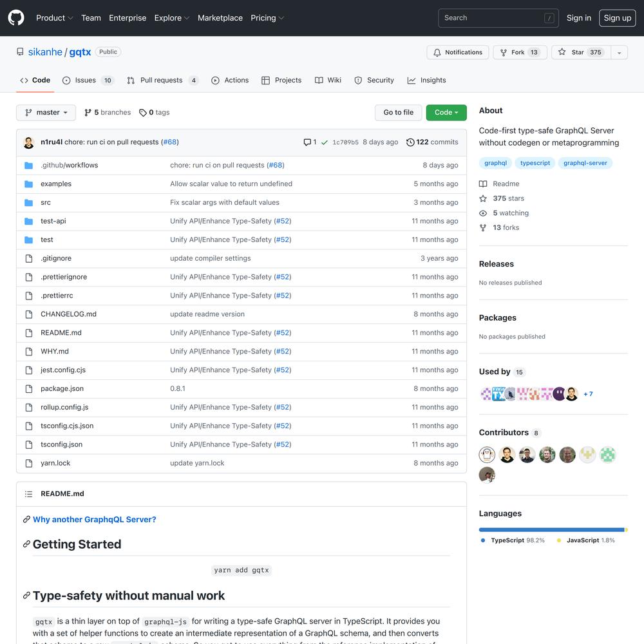Open the Projects tab
Image resolution: width=644 pixels, height=644 pixels.
coord(282,80)
